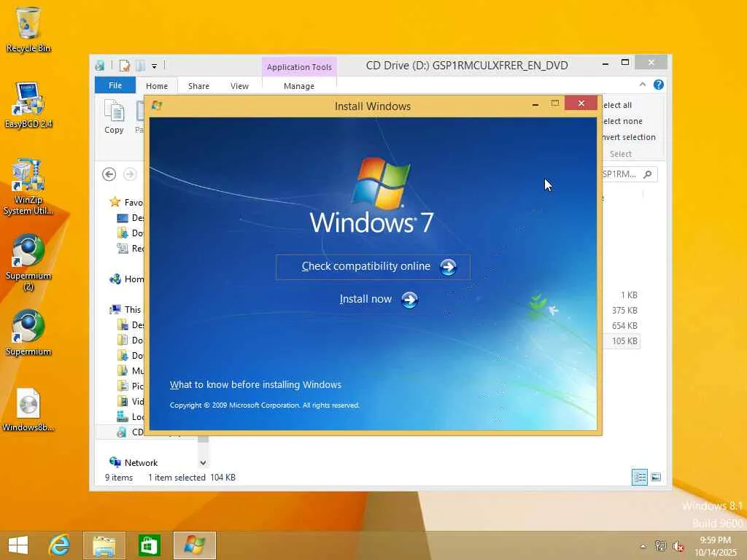Open What to know before installing Windows
The image size is (747, 560).
pyautogui.click(x=255, y=385)
